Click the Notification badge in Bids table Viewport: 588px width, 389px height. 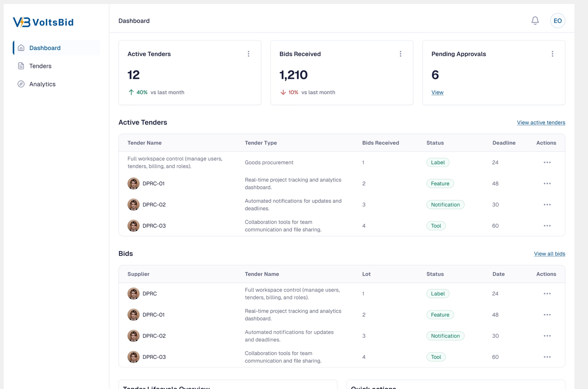pyautogui.click(x=445, y=336)
